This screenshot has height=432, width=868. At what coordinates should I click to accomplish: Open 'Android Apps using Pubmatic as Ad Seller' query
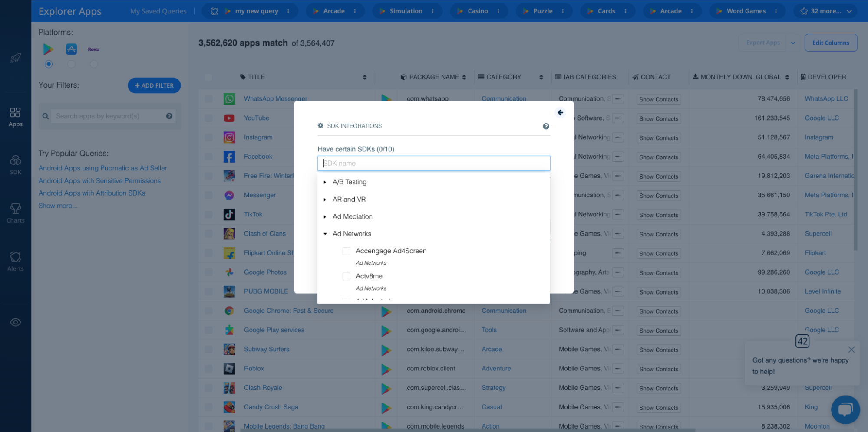pyautogui.click(x=102, y=168)
